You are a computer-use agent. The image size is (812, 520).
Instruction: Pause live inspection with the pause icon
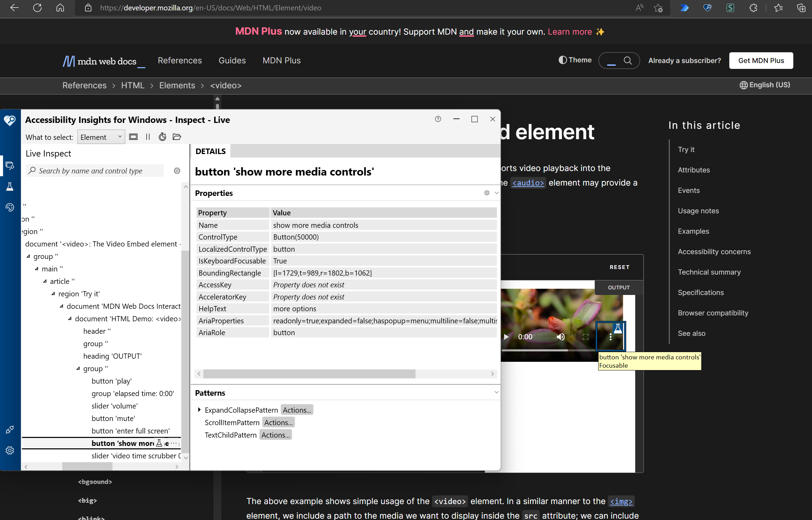pos(148,137)
